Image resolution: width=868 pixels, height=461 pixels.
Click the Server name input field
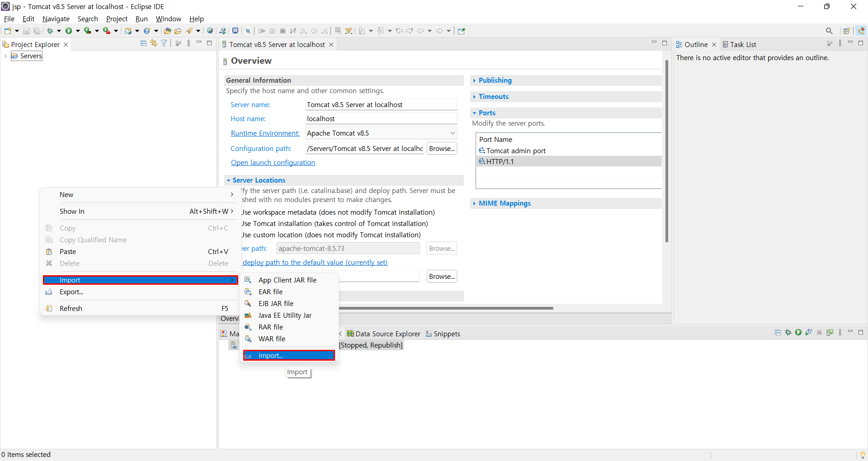point(381,104)
